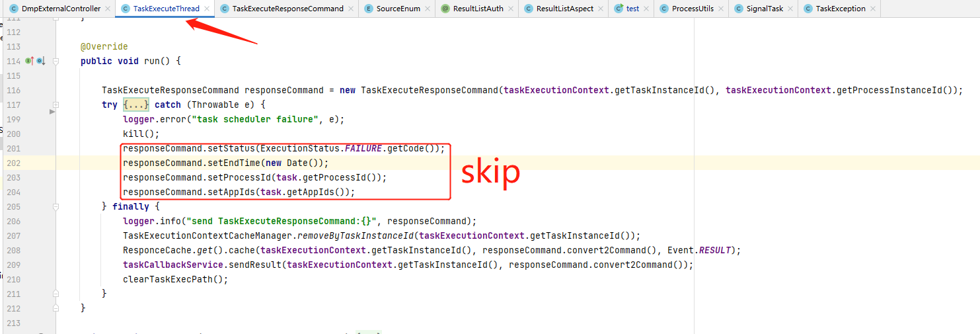
Task: Open the TaskException tab
Action: [x=840, y=9]
